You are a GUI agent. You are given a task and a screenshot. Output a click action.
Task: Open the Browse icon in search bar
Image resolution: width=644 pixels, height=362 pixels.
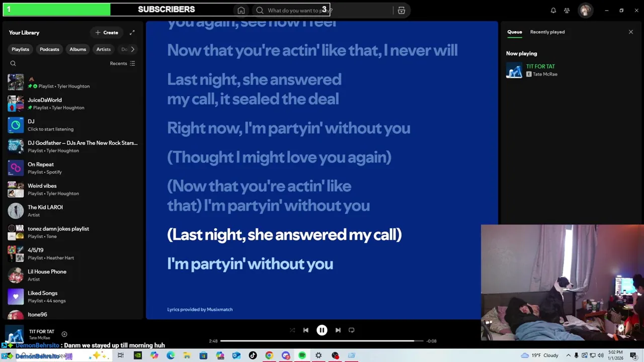pyautogui.click(x=401, y=10)
